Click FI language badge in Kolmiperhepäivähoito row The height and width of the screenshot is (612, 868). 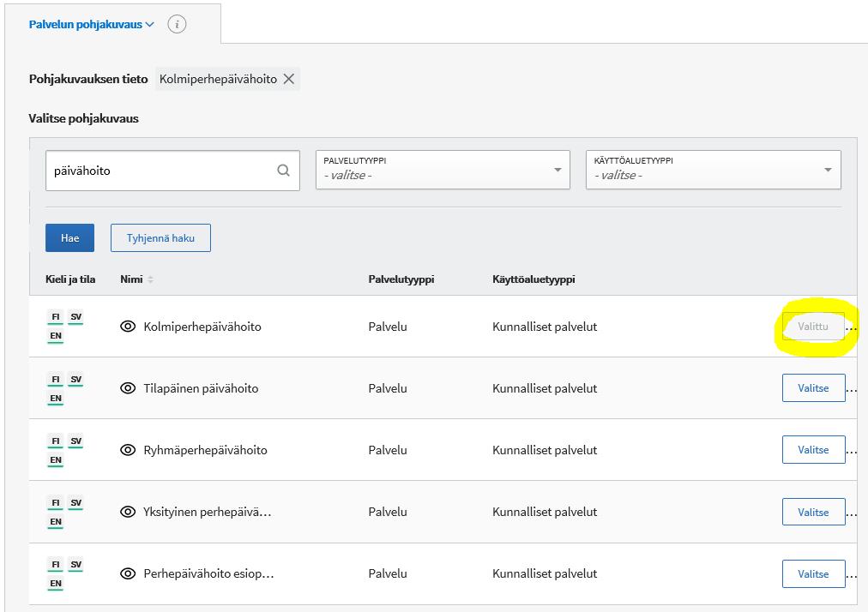pyautogui.click(x=56, y=318)
